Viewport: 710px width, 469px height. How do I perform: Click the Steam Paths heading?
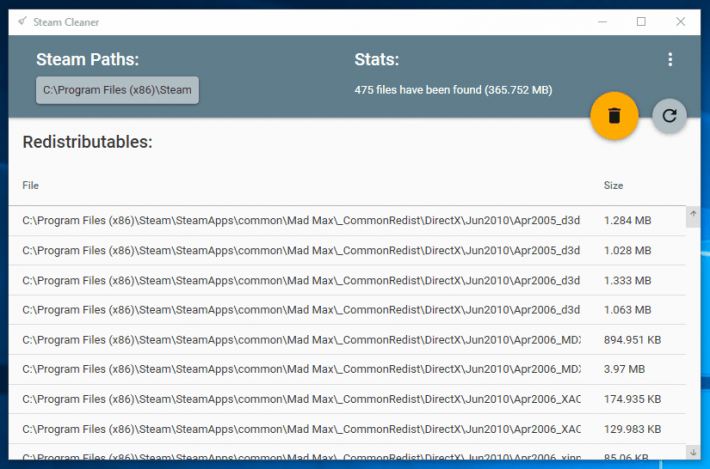(x=87, y=59)
